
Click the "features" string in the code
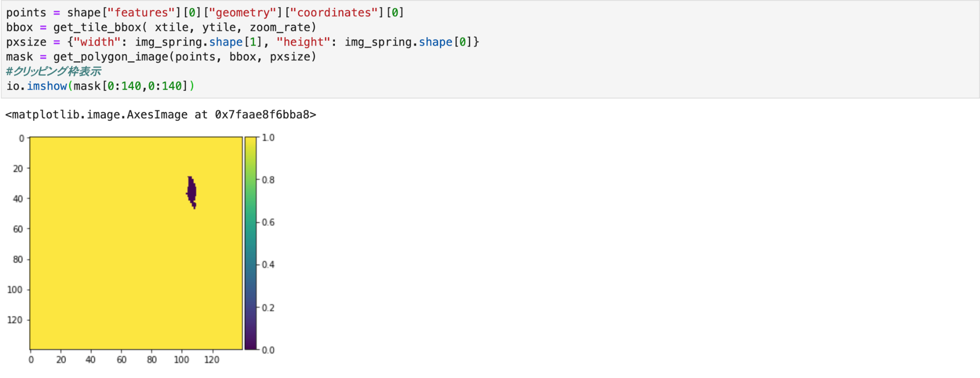[x=141, y=13]
